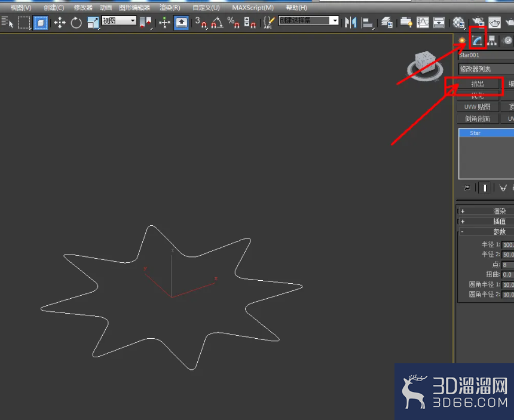This screenshot has height=420, width=514.
Task: Open the 图形编辑器 menu
Action: 134,8
